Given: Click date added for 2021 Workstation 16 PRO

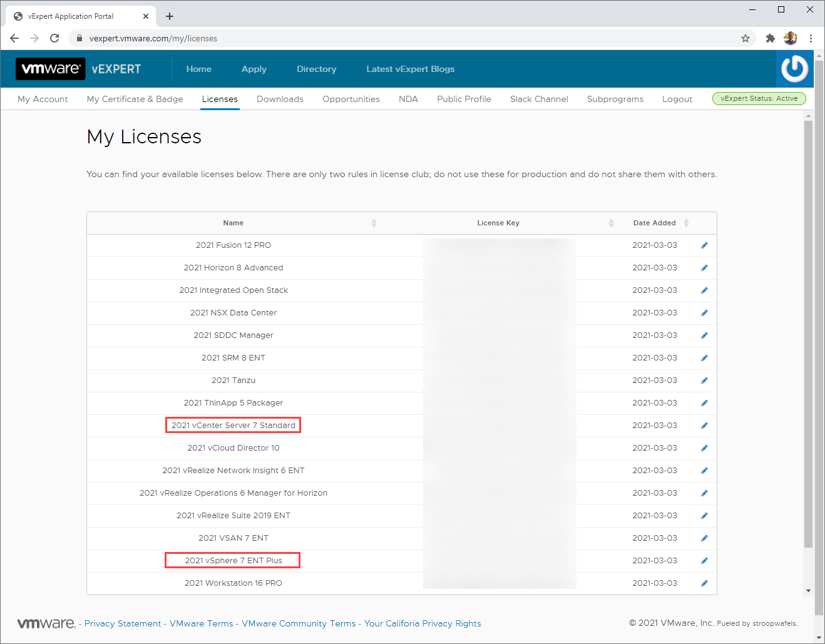Looking at the screenshot, I should tap(655, 583).
